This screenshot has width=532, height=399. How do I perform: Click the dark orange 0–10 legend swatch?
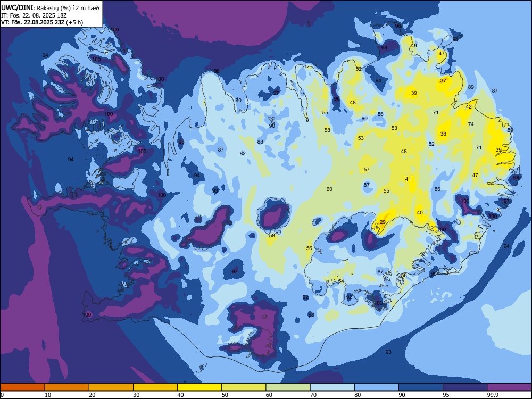click(x=22, y=387)
